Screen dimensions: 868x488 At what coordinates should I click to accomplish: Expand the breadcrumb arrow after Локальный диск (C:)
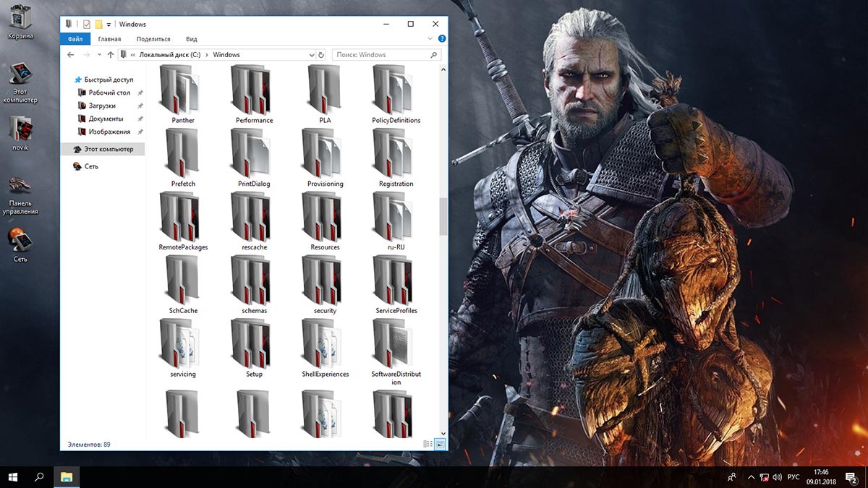[x=207, y=55]
